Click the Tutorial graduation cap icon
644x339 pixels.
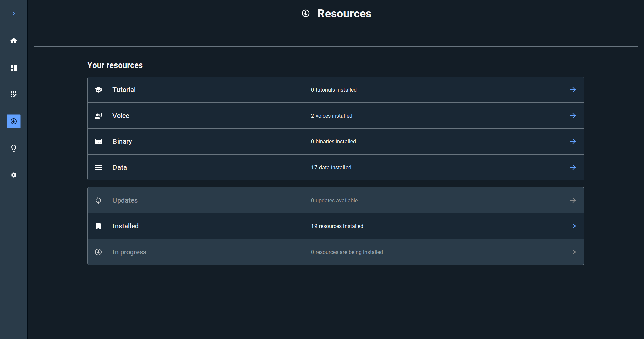98,90
